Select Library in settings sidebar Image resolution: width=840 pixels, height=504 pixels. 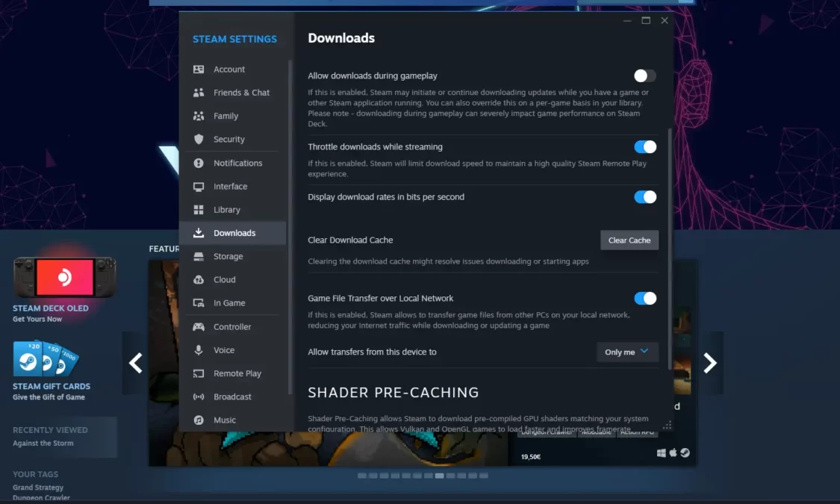(x=232, y=209)
